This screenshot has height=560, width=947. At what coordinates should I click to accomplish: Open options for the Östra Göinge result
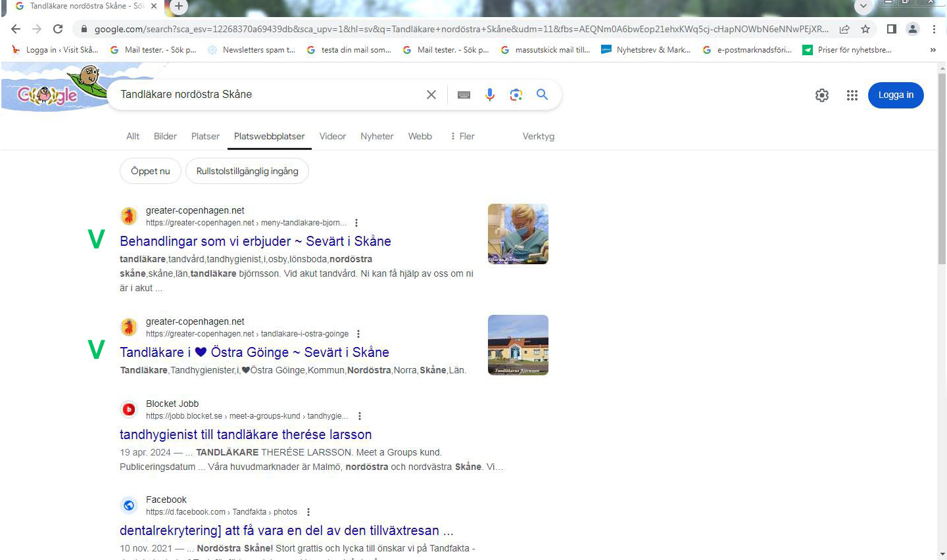358,334
